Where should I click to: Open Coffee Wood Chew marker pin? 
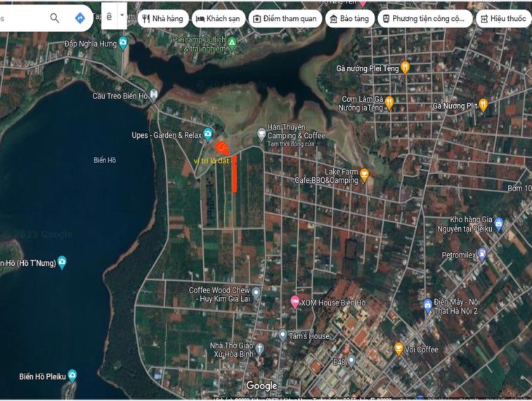256,293
